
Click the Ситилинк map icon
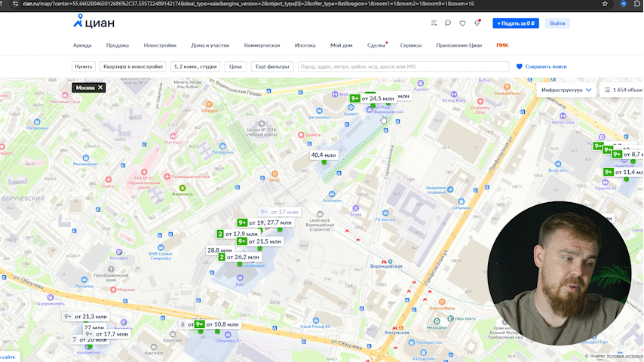click(x=461, y=202)
